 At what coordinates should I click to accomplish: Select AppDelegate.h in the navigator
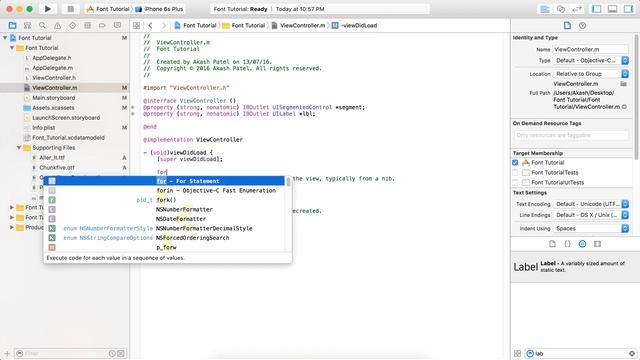click(51, 58)
